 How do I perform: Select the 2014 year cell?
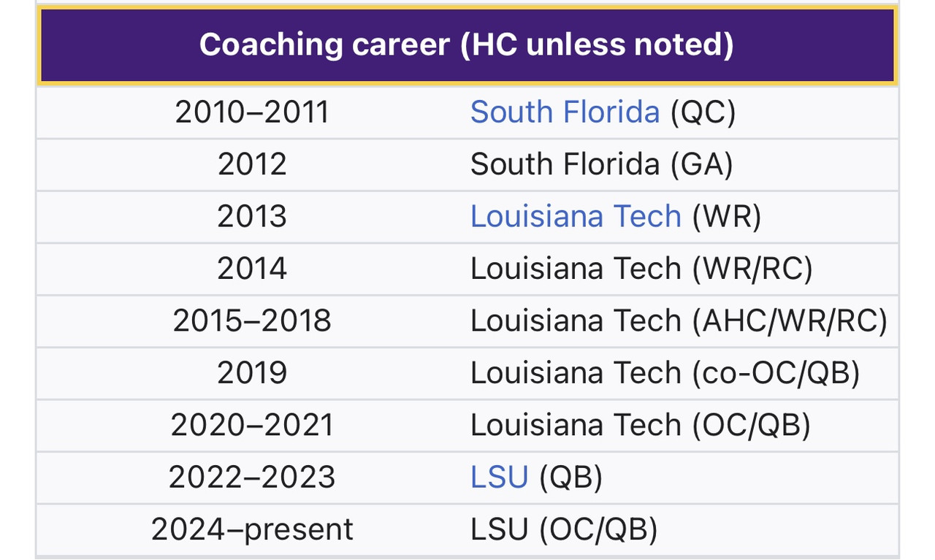click(x=252, y=269)
